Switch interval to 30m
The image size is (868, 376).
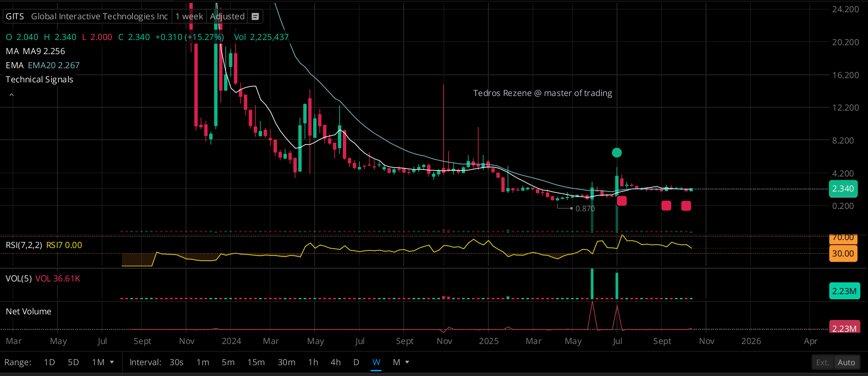pos(286,362)
